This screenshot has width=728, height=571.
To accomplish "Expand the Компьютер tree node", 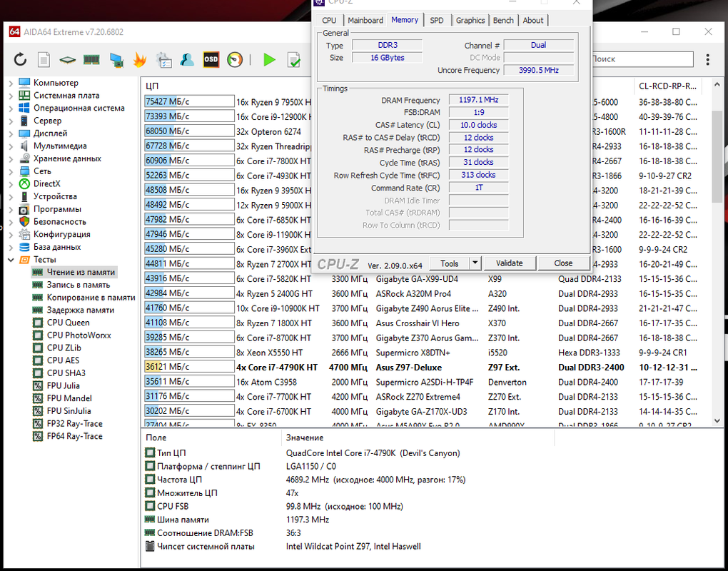I will 11,83.
